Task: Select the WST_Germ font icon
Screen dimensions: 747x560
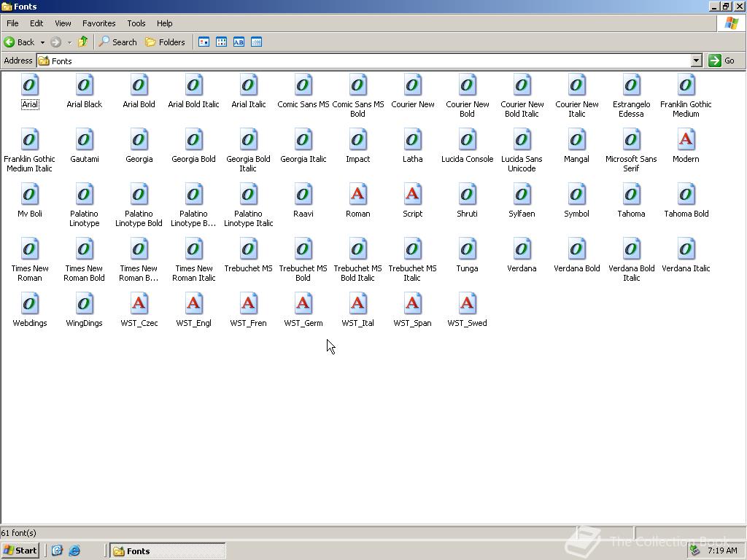Action: coord(303,304)
